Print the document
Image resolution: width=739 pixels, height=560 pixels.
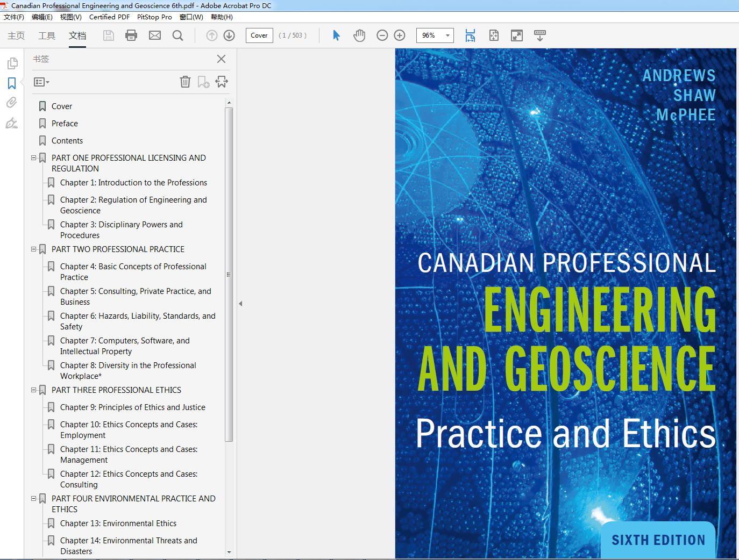[131, 35]
